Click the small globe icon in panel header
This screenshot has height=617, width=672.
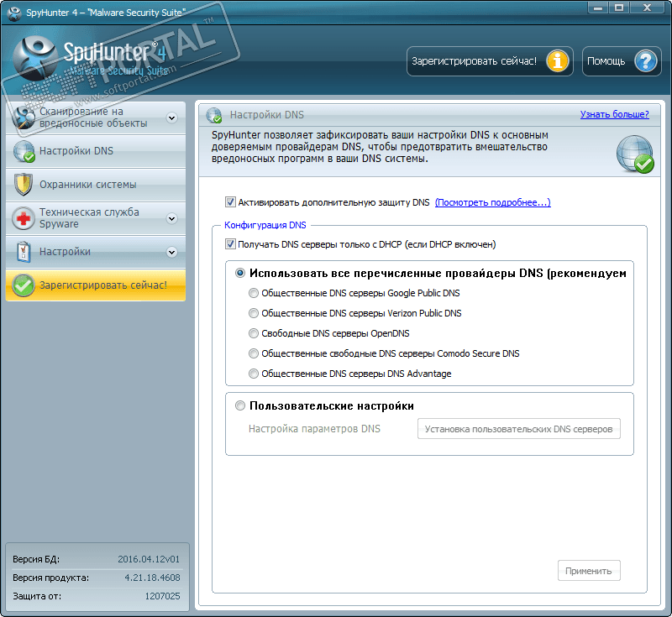tap(214, 115)
